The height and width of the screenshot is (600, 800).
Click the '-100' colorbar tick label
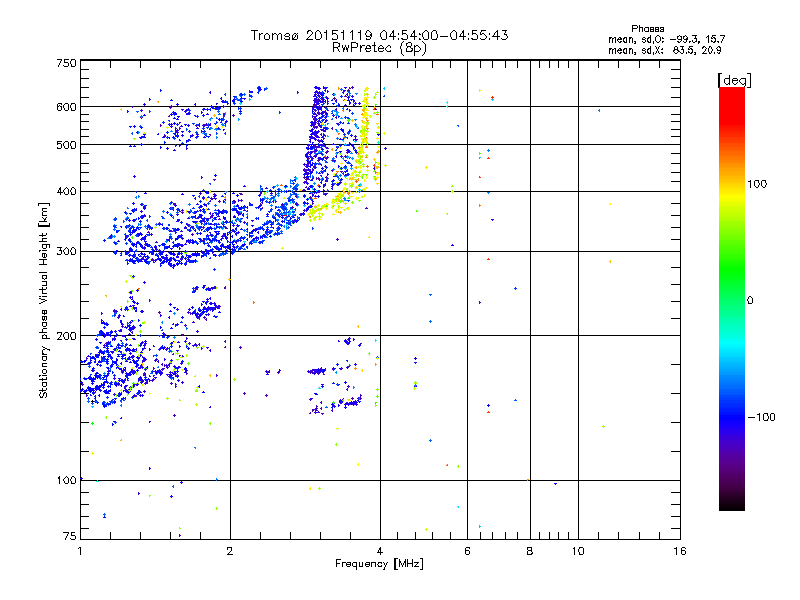point(761,417)
